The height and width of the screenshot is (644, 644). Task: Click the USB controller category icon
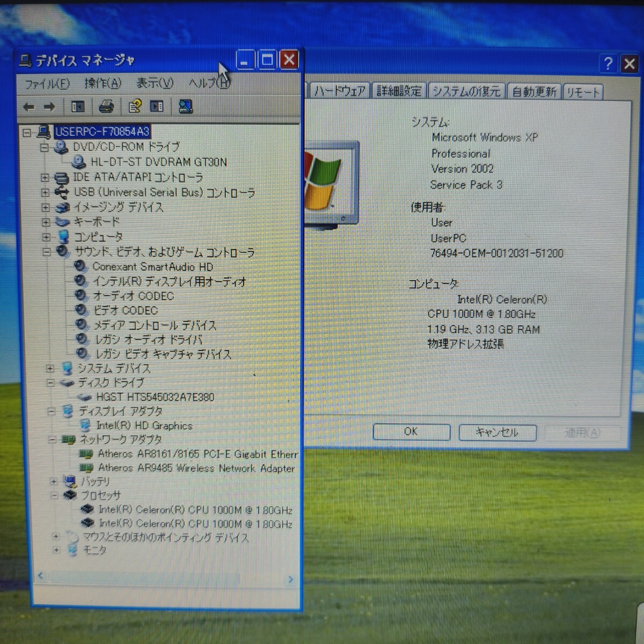tap(62, 192)
